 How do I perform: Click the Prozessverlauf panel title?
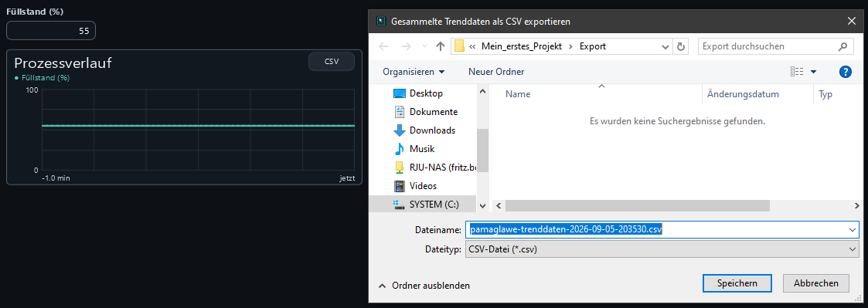coord(63,63)
